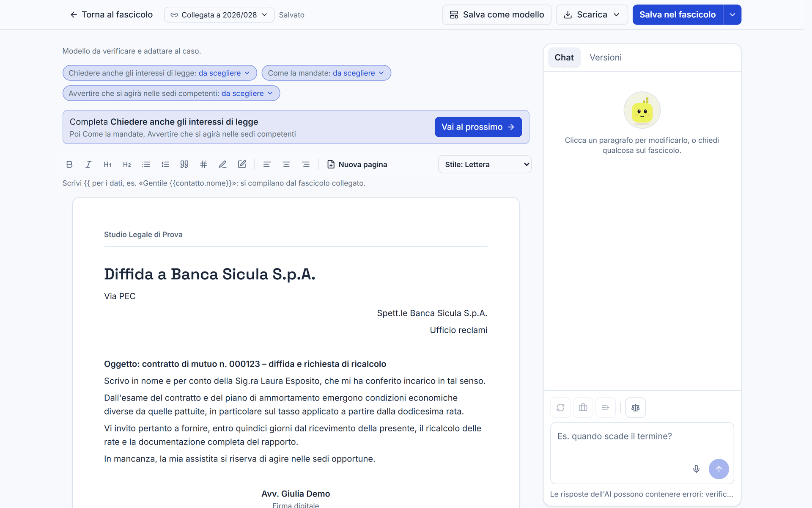
Task: Open Avvertire che si agirà nelle sedi competenti chip
Action: click(x=171, y=93)
